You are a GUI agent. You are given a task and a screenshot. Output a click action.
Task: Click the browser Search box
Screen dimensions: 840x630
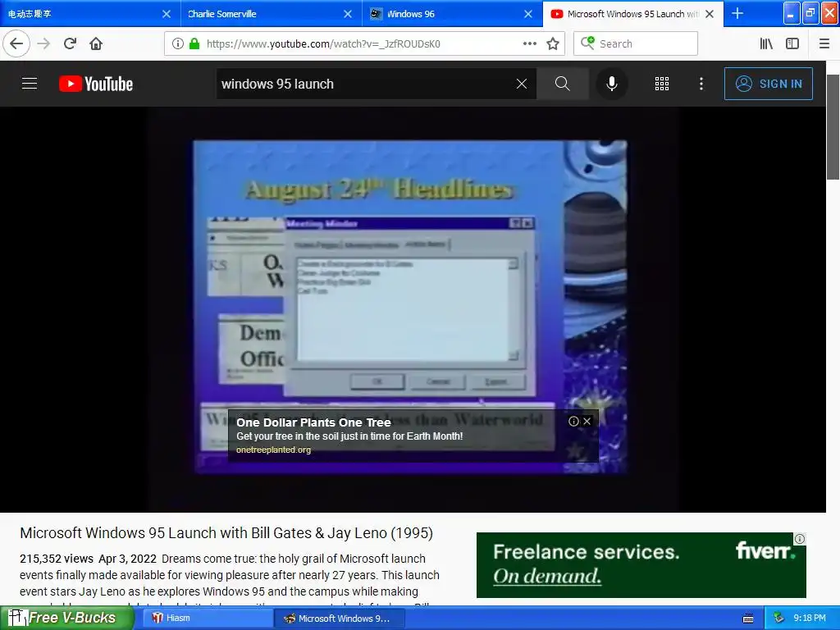point(636,43)
